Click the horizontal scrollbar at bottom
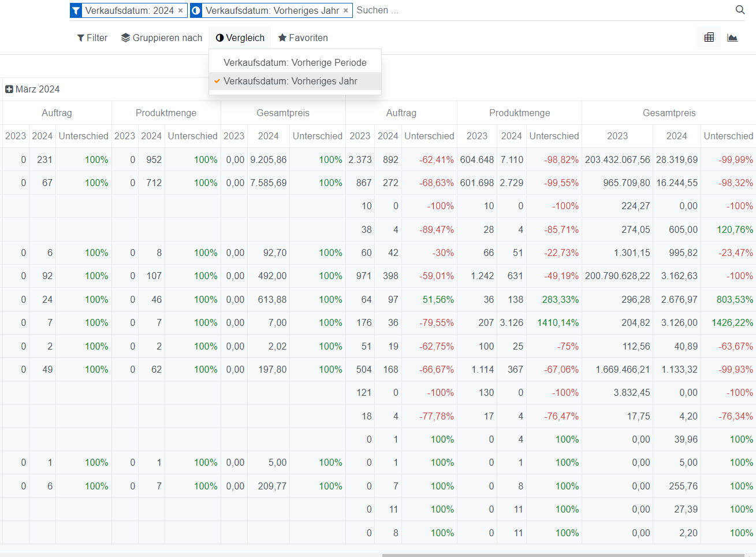756x557 pixels. [563, 555]
